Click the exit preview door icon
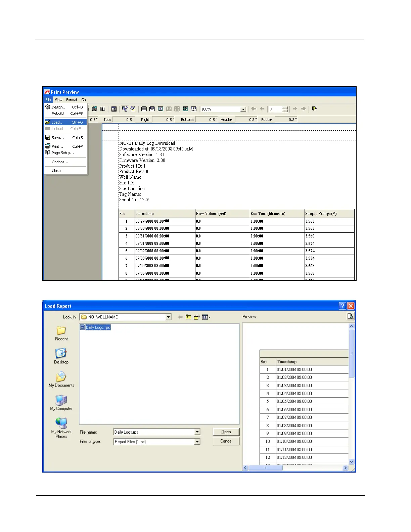Image resolution: width=411 pixels, height=532 pixels. (314, 109)
